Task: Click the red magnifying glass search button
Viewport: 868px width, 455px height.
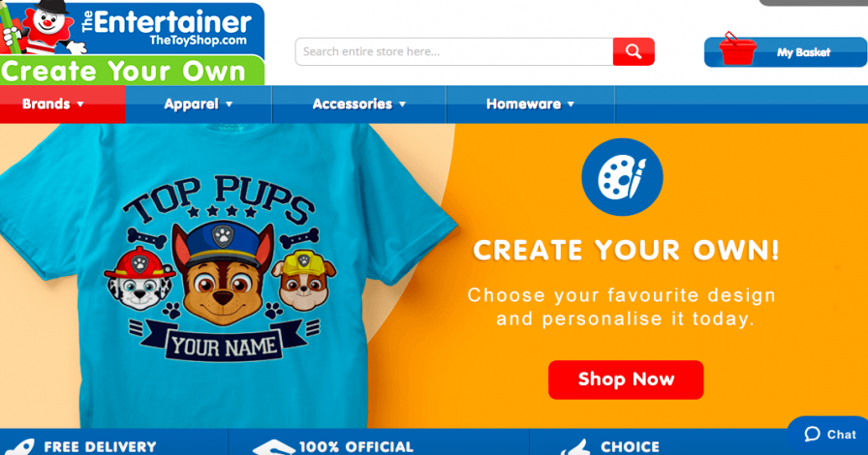Action: [x=634, y=51]
